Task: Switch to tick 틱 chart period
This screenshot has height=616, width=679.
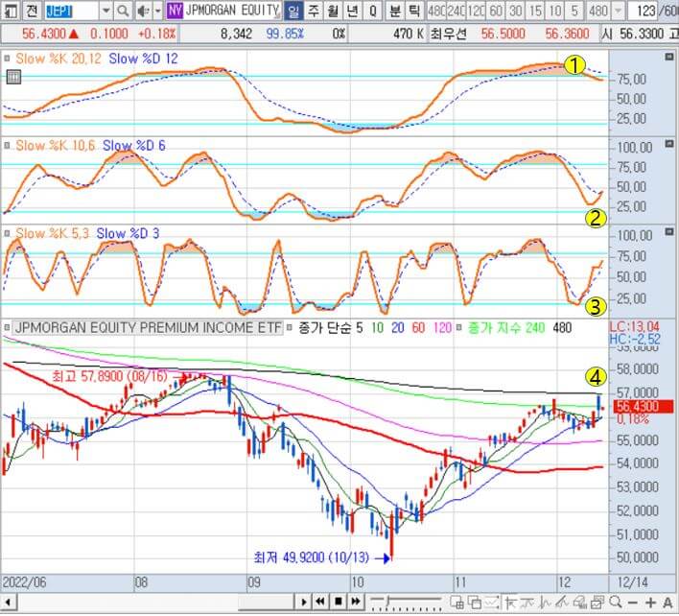Action: 414,11
